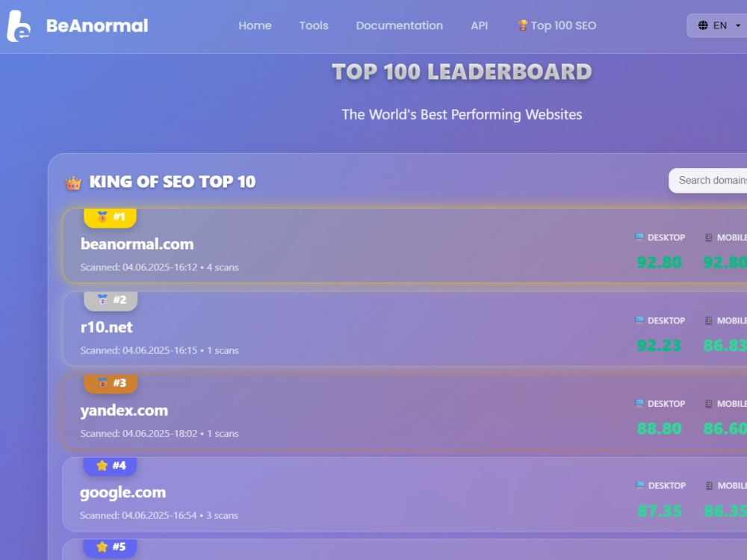Viewport: 747px width, 560px height.
Task: Click the crown icon beside King of SEO
Action: point(73,183)
